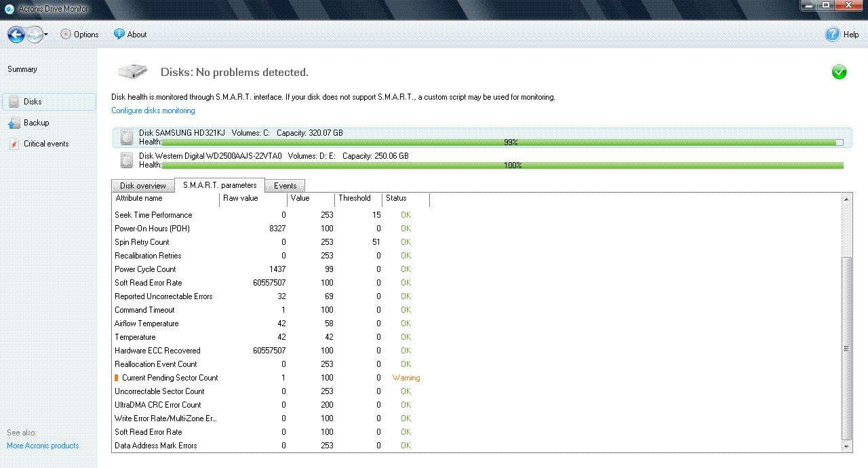
Task: Open Backup via its sidebar icon
Action: click(14, 123)
